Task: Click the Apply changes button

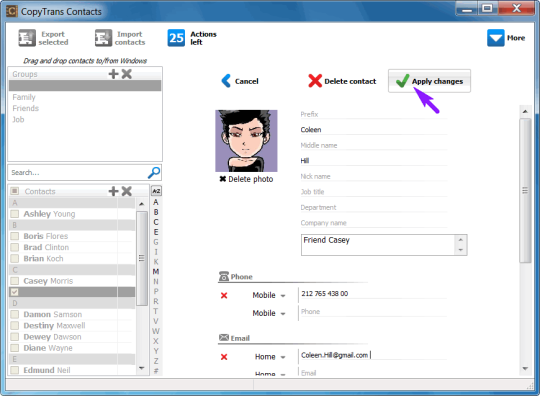Action: click(x=429, y=81)
